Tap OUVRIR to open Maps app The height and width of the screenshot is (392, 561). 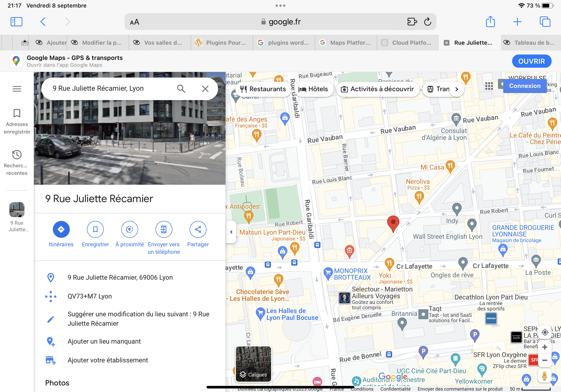tap(531, 61)
